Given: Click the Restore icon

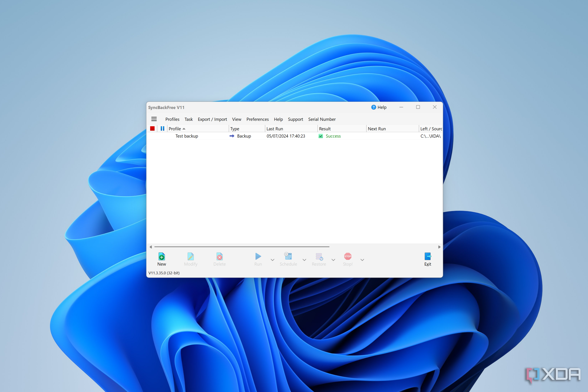Looking at the screenshot, I should pyautogui.click(x=319, y=257).
